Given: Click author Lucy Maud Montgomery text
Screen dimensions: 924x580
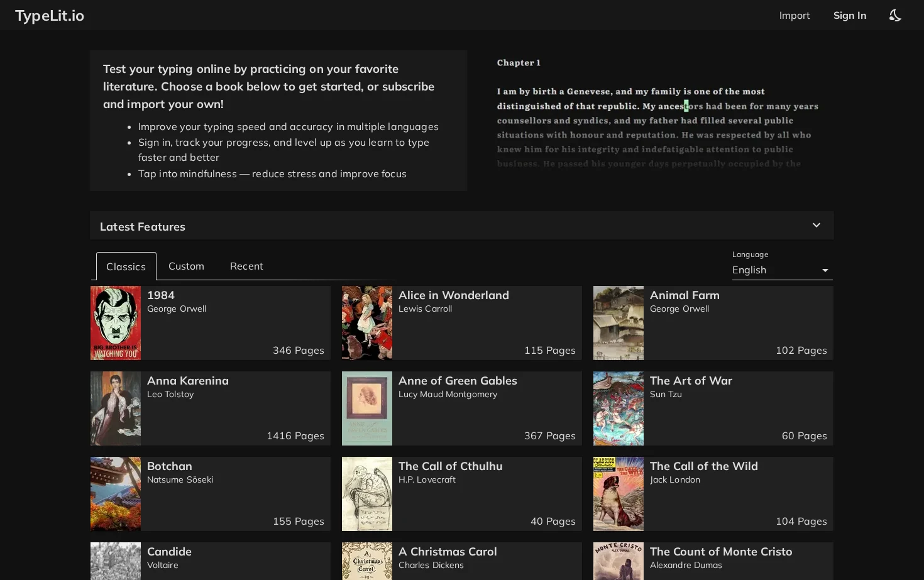Looking at the screenshot, I should click(x=448, y=394).
